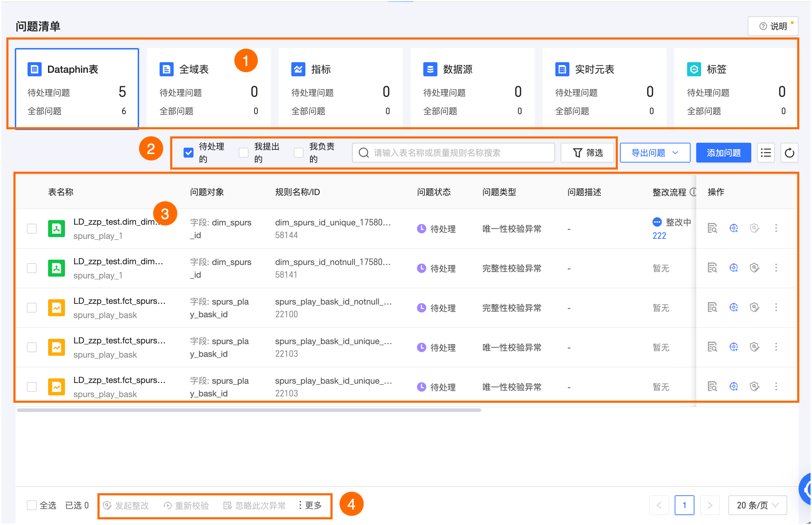This screenshot has height=525, width=812.
Task: Open the list column settings icon
Action: click(x=766, y=153)
